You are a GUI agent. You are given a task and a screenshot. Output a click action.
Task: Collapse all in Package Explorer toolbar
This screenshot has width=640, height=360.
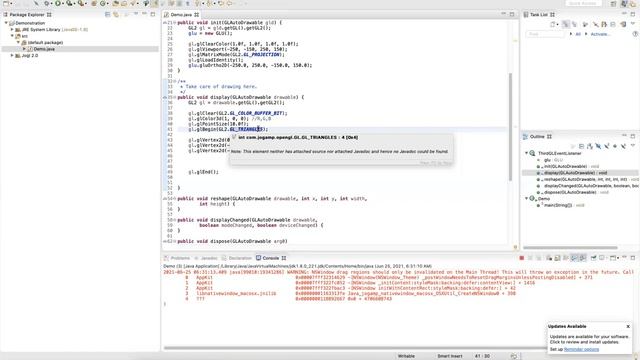pyautogui.click(x=107, y=14)
